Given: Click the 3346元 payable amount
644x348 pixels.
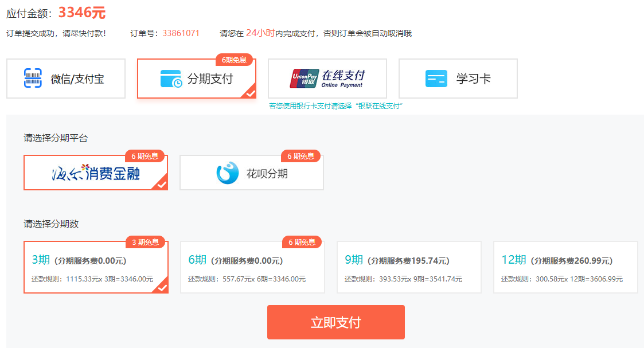Looking at the screenshot, I should (x=82, y=12).
